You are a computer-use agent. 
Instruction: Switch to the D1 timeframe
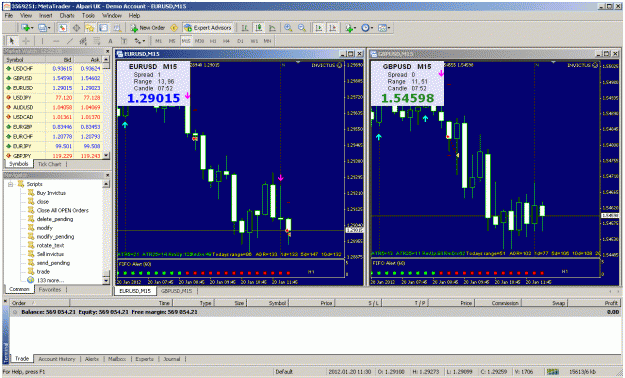pos(240,41)
